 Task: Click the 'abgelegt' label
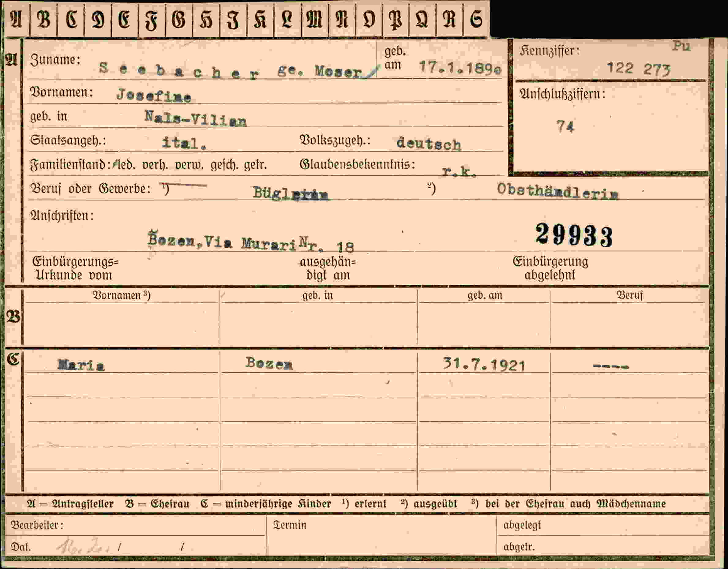(522, 525)
